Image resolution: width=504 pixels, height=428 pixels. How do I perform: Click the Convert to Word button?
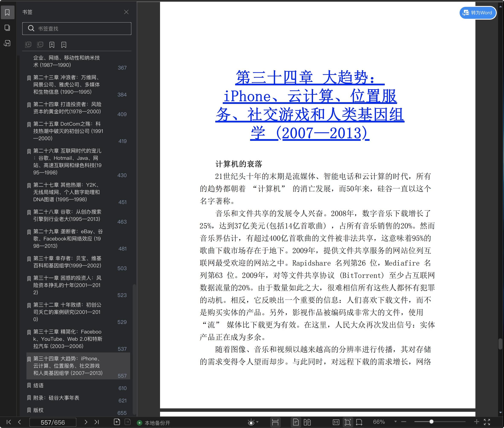(478, 13)
